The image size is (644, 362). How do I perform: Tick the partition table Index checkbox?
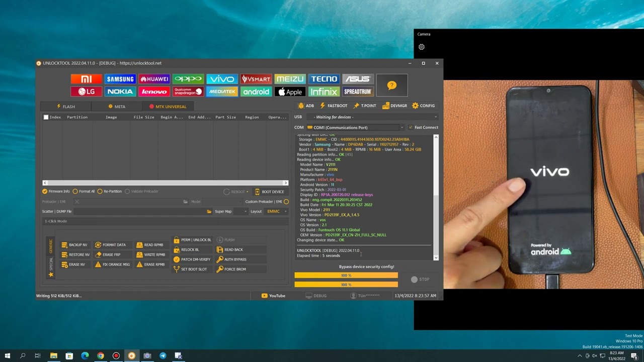[x=46, y=117]
